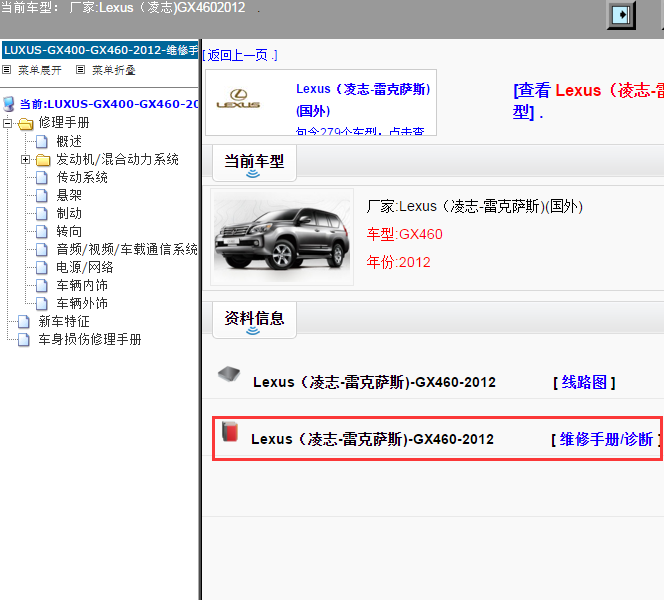Click the gray chip icon beside 线路图 row
The height and width of the screenshot is (600, 664).
229,374
